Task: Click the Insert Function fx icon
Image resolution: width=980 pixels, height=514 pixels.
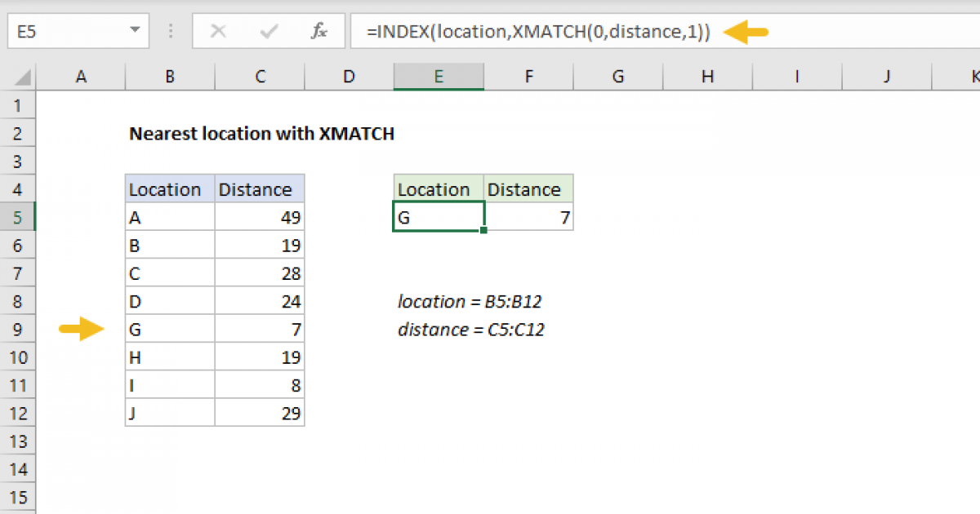Action: 318,31
